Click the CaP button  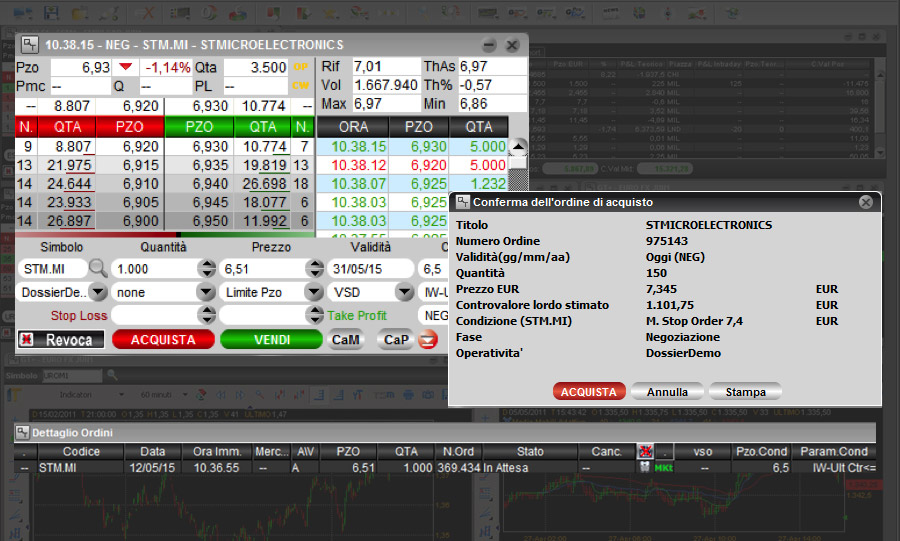pos(396,340)
